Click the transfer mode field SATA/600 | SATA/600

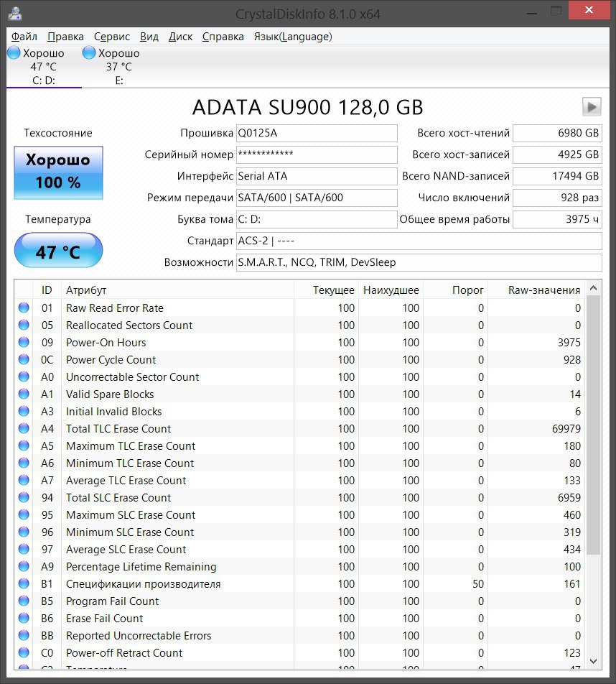pyautogui.click(x=317, y=198)
